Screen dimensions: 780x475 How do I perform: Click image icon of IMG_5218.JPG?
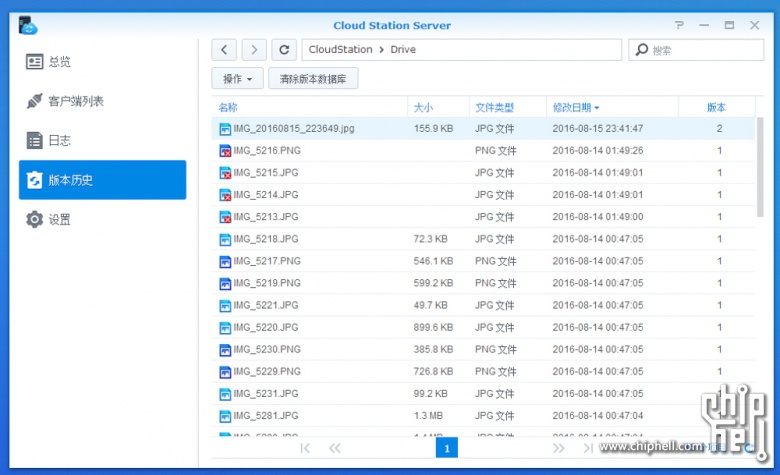tap(225, 239)
